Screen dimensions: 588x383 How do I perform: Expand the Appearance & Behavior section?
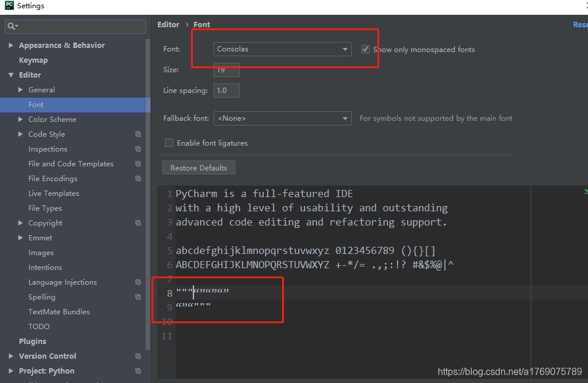click(x=10, y=45)
